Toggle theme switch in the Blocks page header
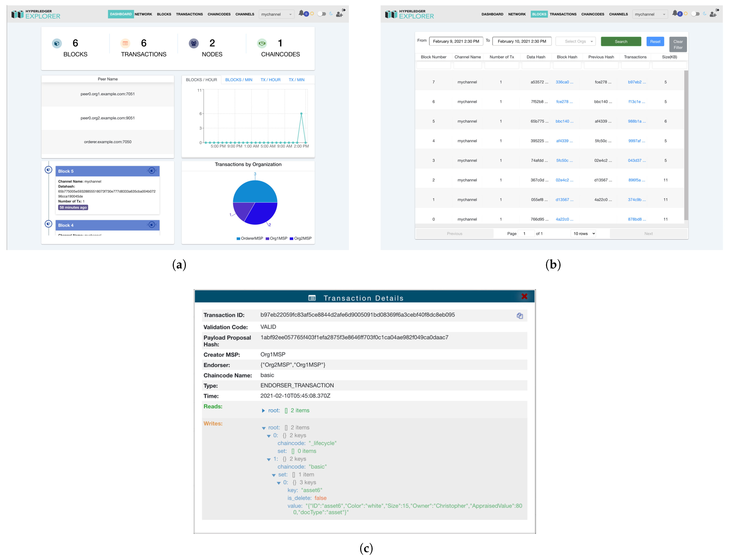This screenshot has width=729, height=560. click(695, 14)
